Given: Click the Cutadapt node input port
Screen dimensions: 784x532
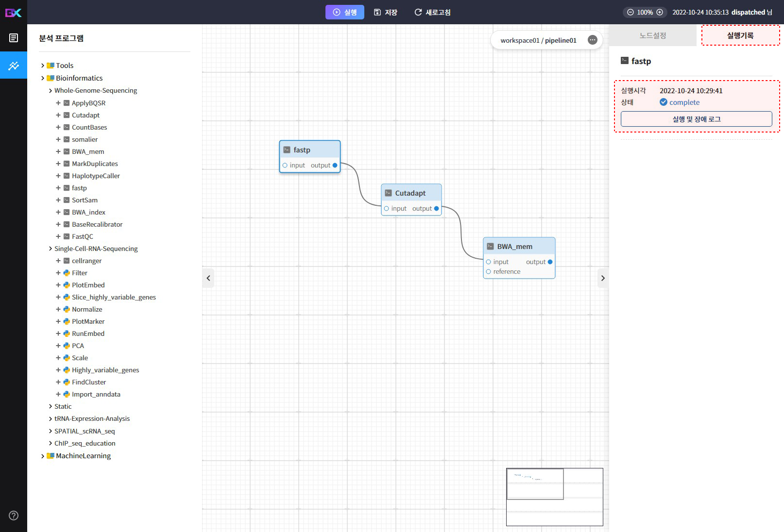Looking at the screenshot, I should (x=387, y=209).
